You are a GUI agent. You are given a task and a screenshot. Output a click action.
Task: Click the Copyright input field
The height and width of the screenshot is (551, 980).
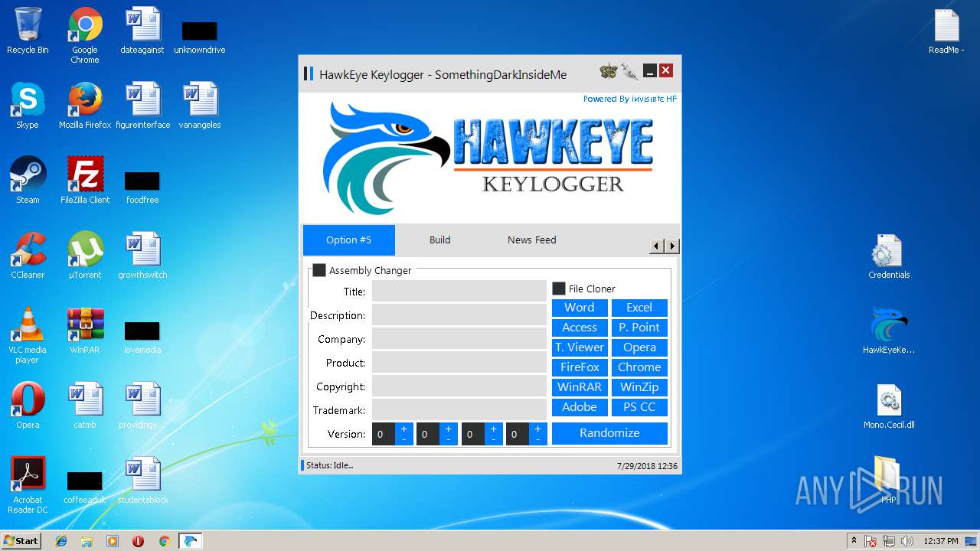[459, 386]
